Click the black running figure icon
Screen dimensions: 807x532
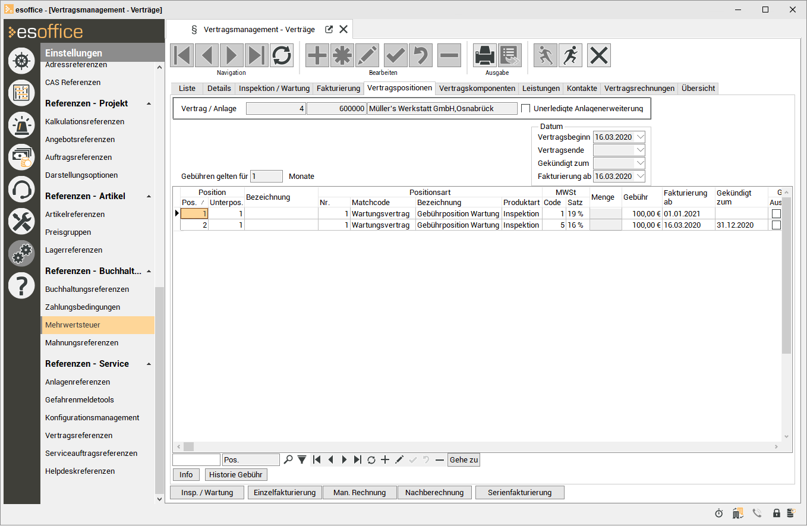click(570, 55)
